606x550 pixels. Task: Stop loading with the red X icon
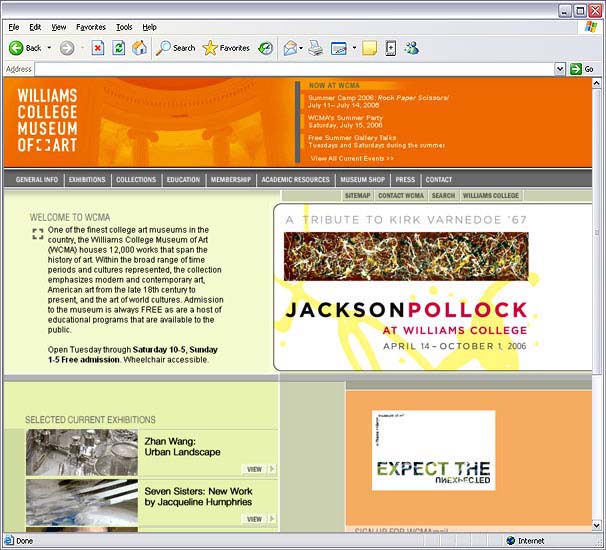[98, 48]
